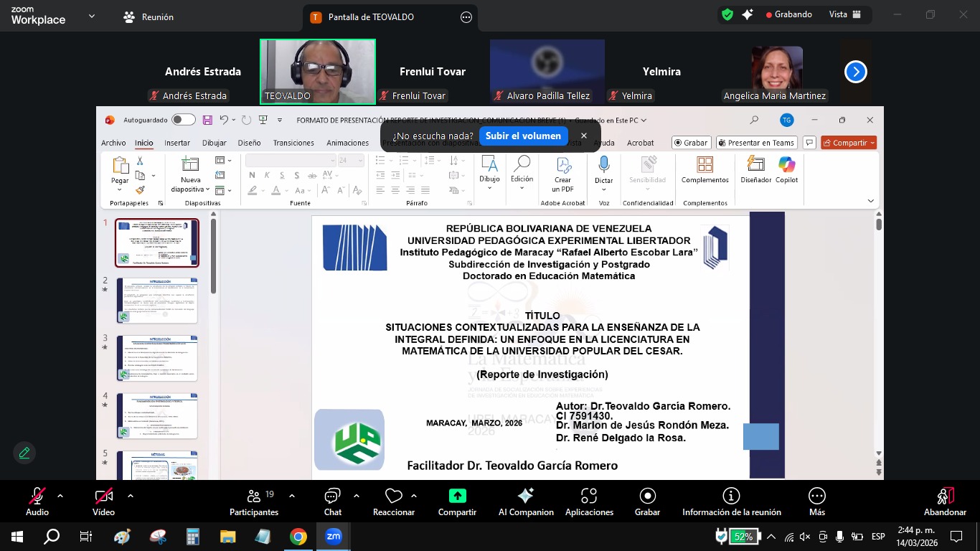Switch to the Reunión tab
Viewport: 980px width, 551px height.
point(149,17)
